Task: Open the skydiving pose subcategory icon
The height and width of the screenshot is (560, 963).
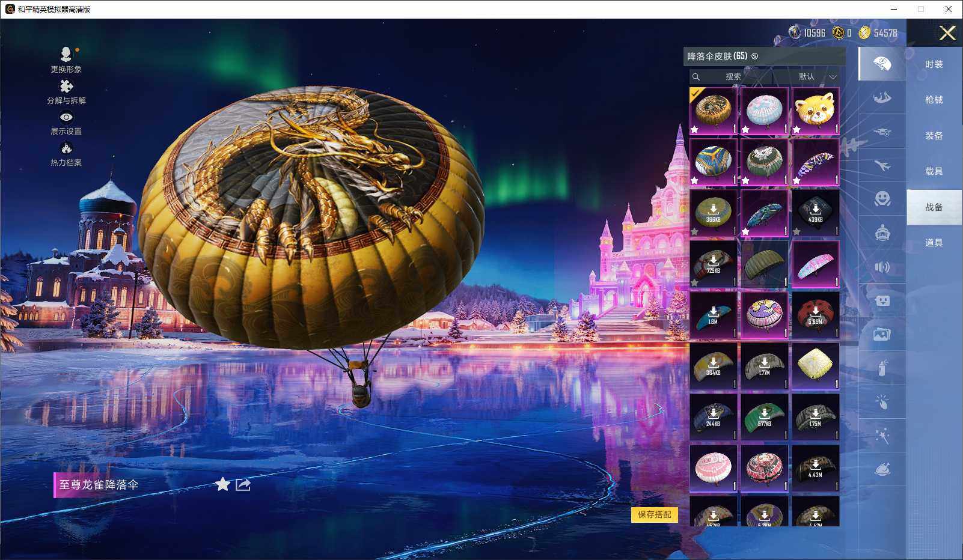Action: coord(882,97)
